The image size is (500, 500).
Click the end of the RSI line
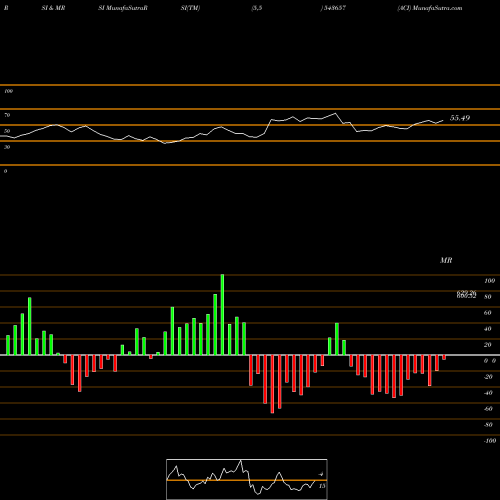[x=443, y=120]
